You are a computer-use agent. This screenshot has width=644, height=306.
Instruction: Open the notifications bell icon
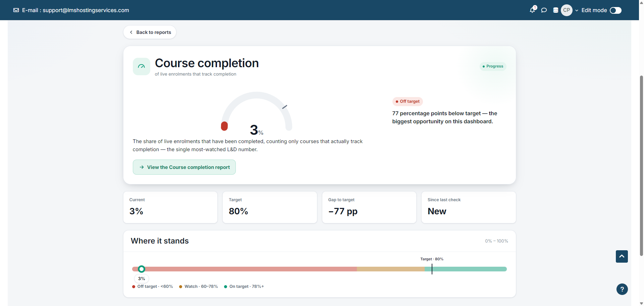pos(532,10)
